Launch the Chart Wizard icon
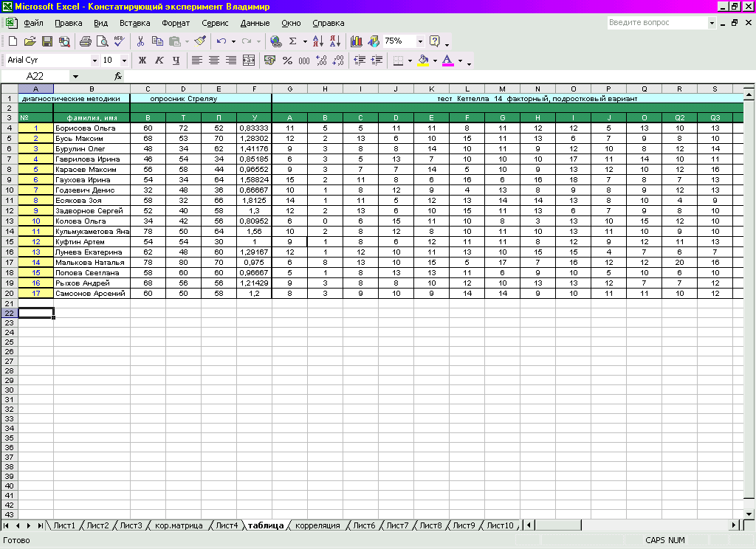This screenshot has width=756, height=549. tap(357, 41)
